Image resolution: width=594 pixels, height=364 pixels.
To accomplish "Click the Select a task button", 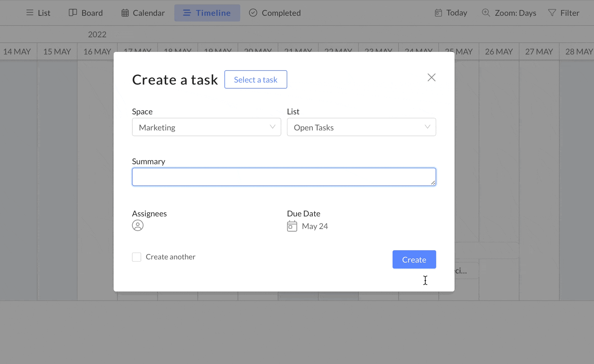I will coord(255,80).
